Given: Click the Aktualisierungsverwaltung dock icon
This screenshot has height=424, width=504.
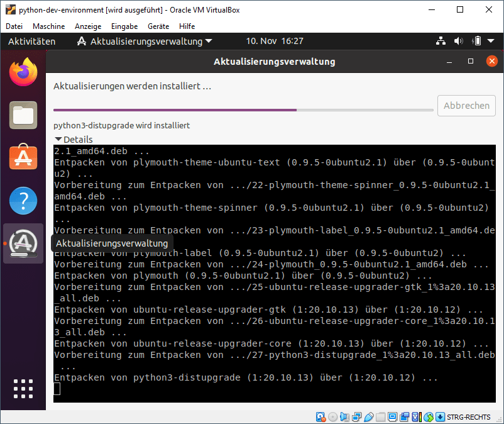Looking at the screenshot, I should point(23,243).
